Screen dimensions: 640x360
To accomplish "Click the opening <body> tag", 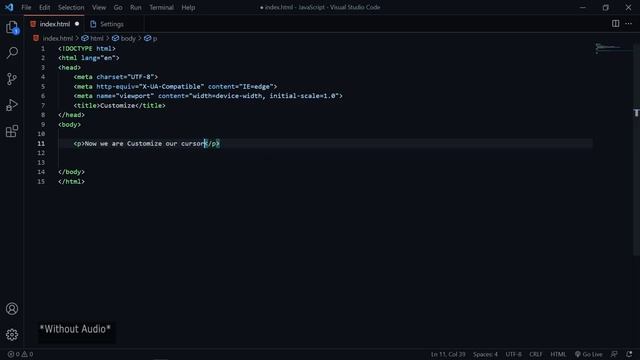I will pyautogui.click(x=69, y=124).
